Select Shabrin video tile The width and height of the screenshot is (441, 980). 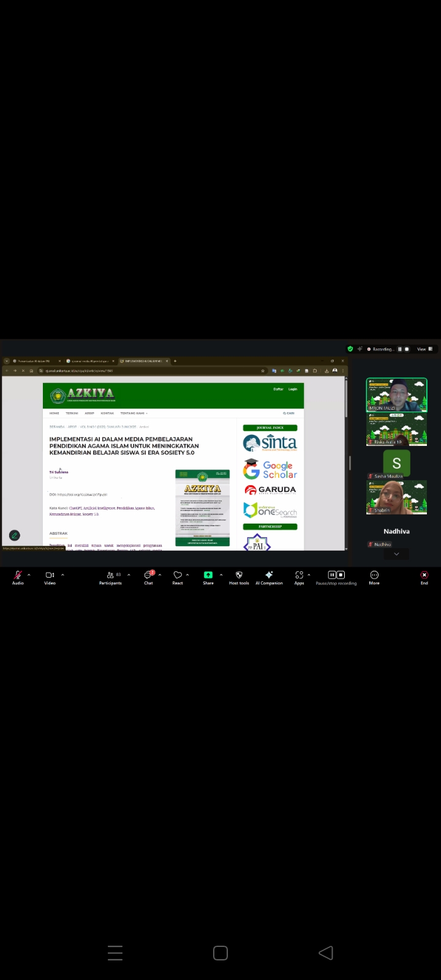(396, 497)
